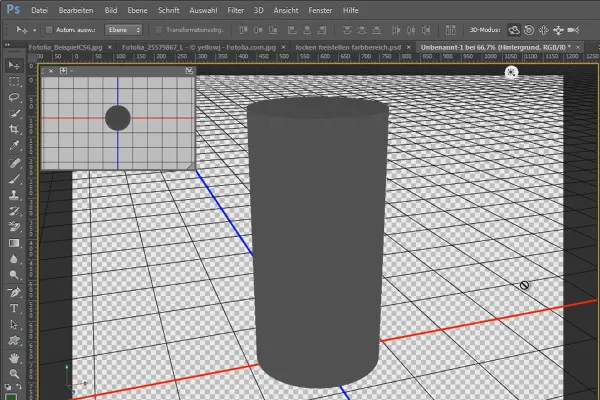Select the Hand tool
The image size is (600, 400).
(14, 358)
